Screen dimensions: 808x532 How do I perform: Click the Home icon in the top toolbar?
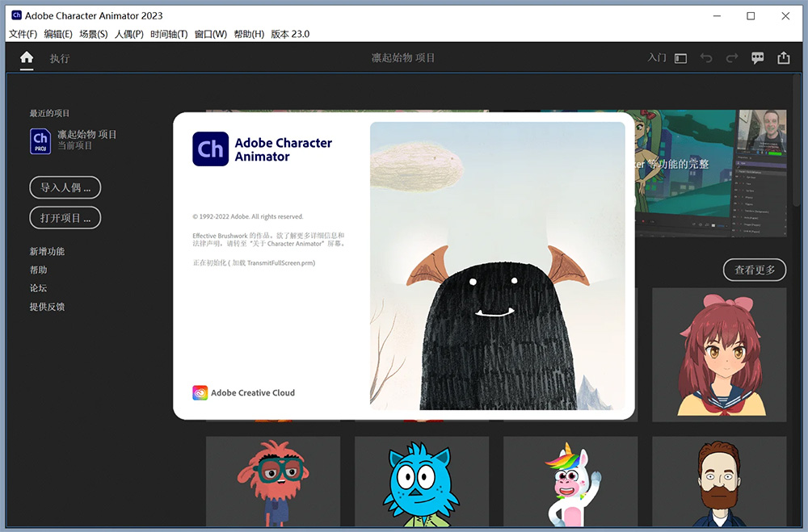click(27, 58)
